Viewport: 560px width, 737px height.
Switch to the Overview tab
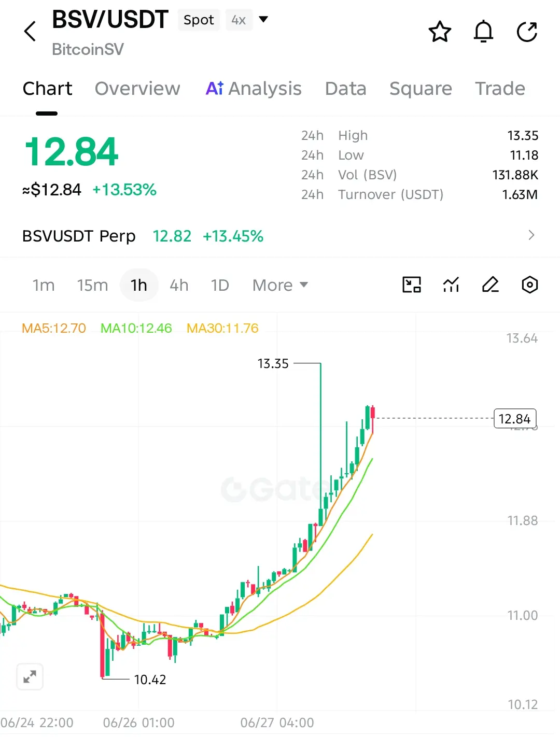pos(137,89)
